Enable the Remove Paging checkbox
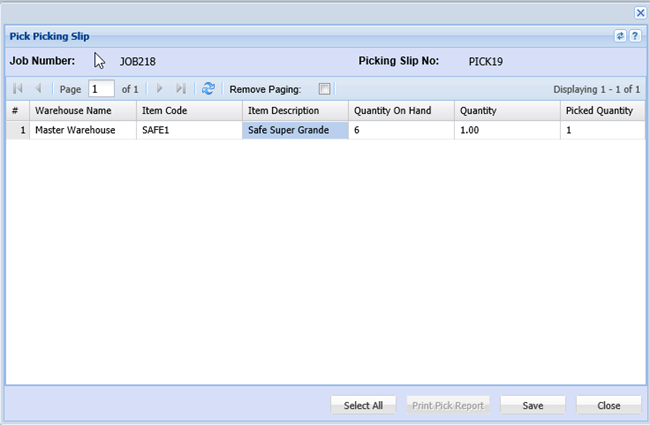Viewport: 650px width, 425px height. pos(324,89)
